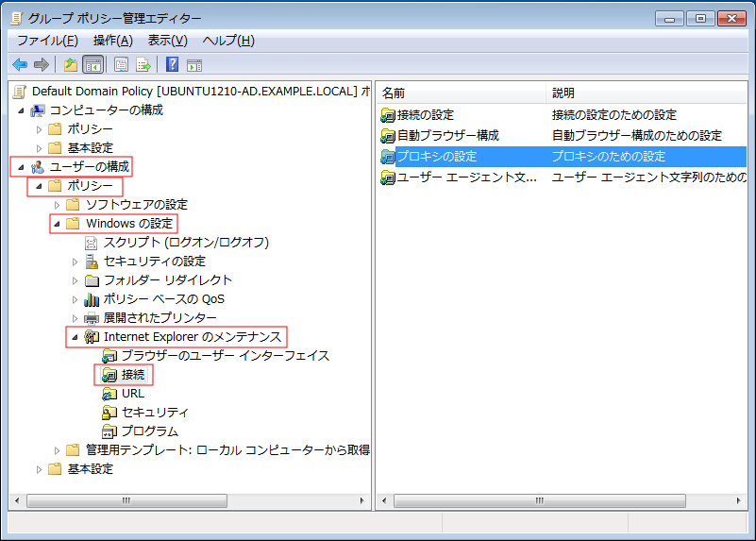The height and width of the screenshot is (541, 756).
Task: Expand the ソフトウェアの設定 folder node
Action: (58, 205)
